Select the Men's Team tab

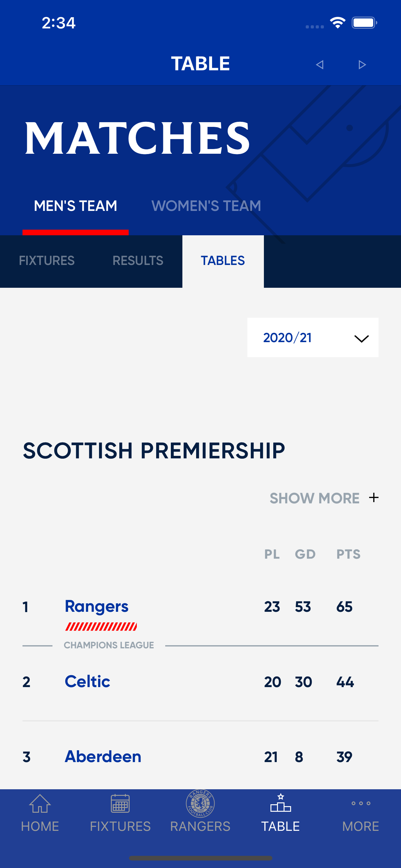click(75, 206)
